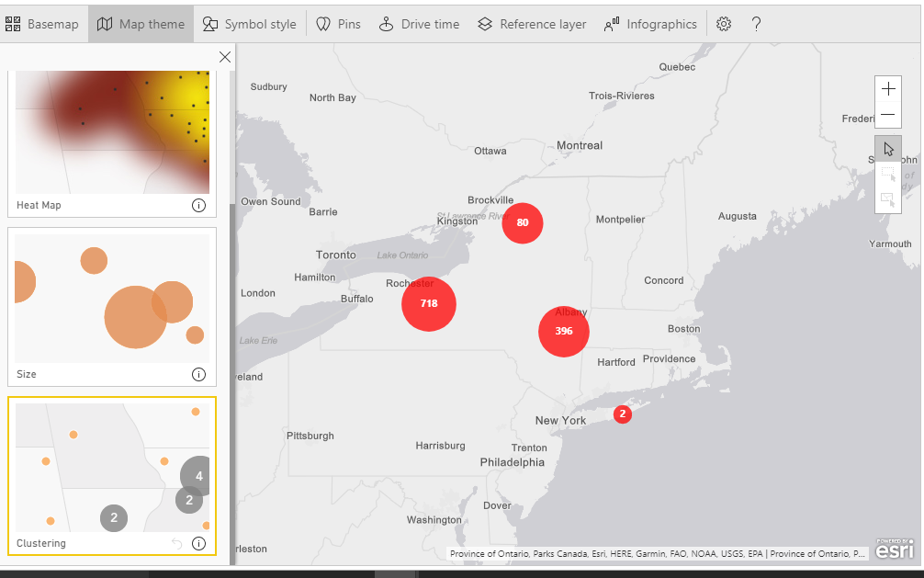Click the Augusta map label

click(738, 217)
